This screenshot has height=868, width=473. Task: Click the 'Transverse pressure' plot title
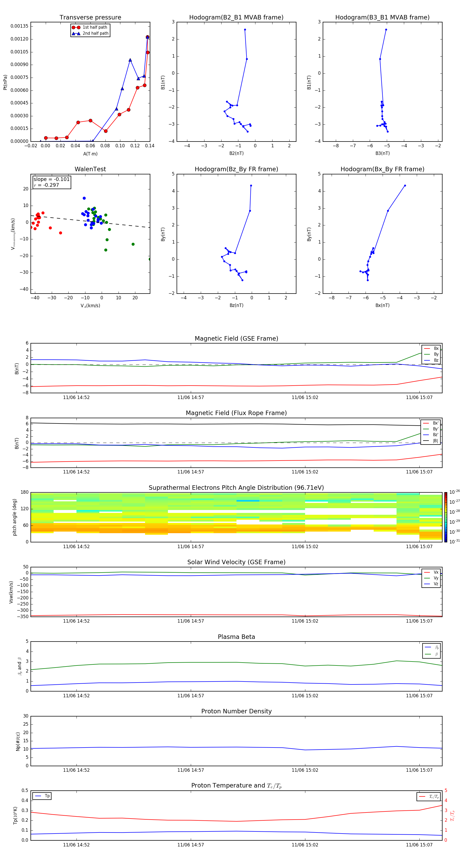tap(90, 17)
